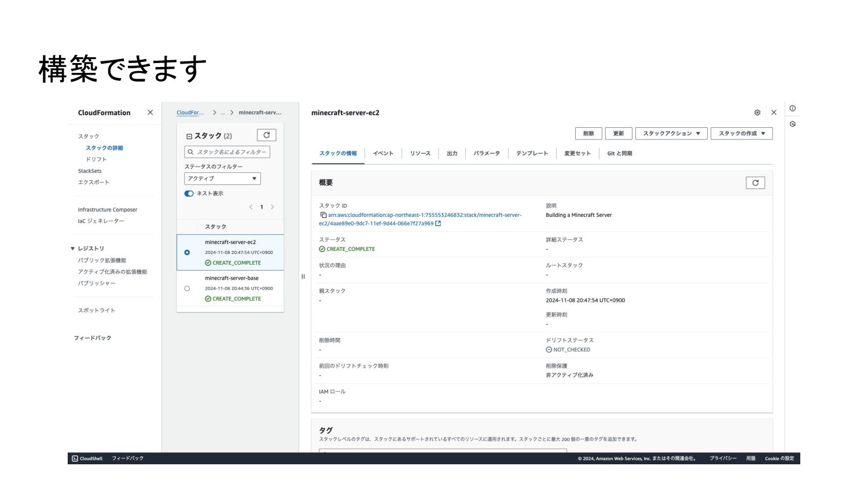Image resolution: width=868 pixels, height=488 pixels.
Task: Open Cookie の設定 in the footer
Action: (x=779, y=459)
